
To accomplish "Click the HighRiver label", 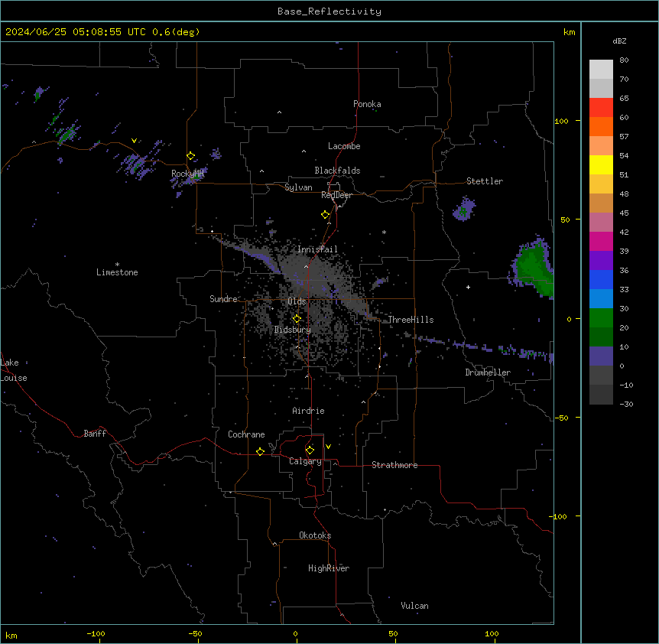I will pos(329,568).
